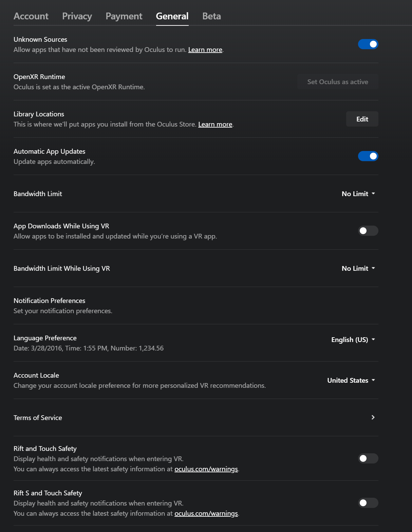Image resolution: width=412 pixels, height=532 pixels.
Task: Open Learn more link under Unknown Sources
Action: pos(205,50)
